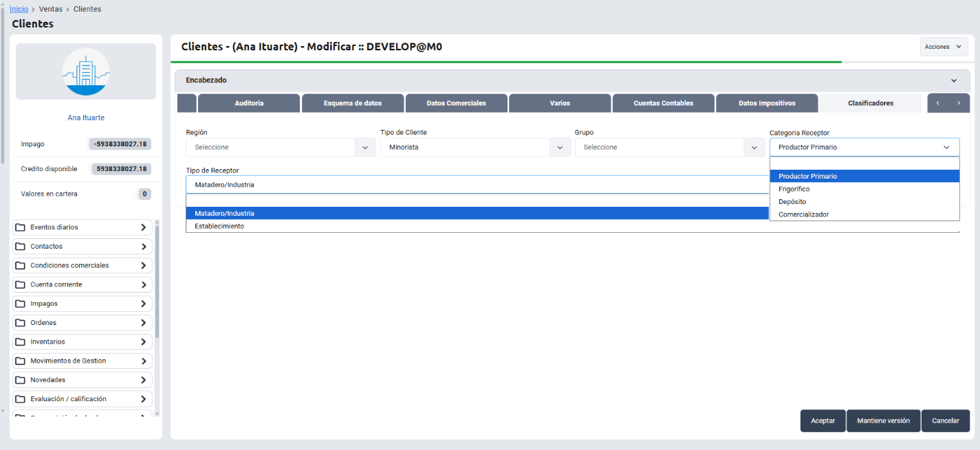Viewport: 980px width, 450px height.
Task: Click the folder icon next to Ordenes
Action: point(21,323)
